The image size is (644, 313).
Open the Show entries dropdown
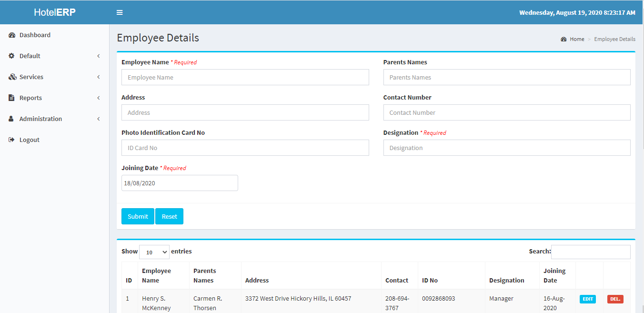(x=154, y=252)
